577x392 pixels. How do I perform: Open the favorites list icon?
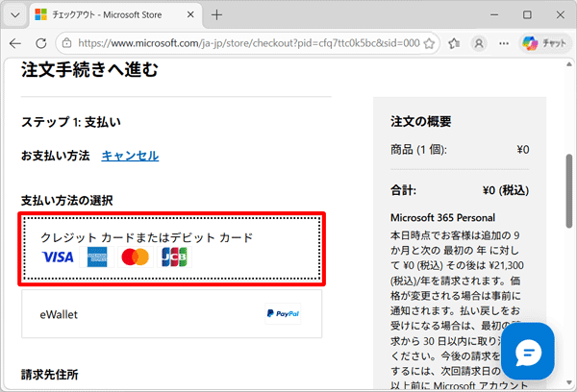click(453, 43)
